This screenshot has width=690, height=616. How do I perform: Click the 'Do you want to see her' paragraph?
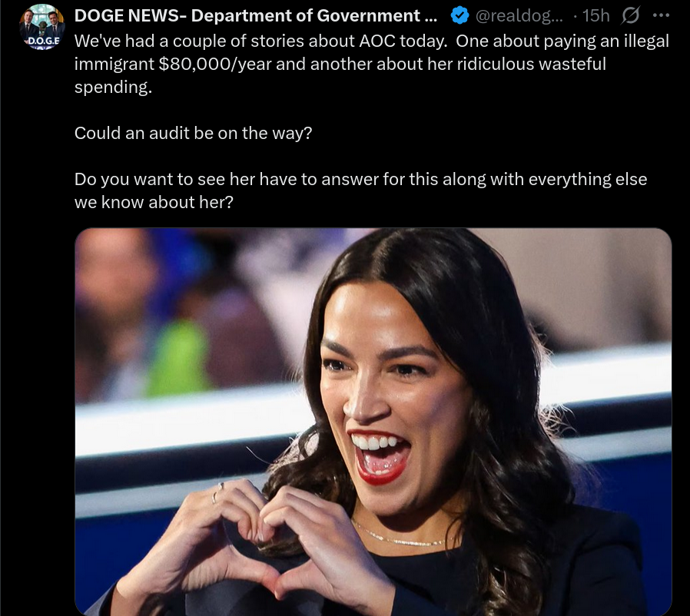pyautogui.click(x=361, y=190)
